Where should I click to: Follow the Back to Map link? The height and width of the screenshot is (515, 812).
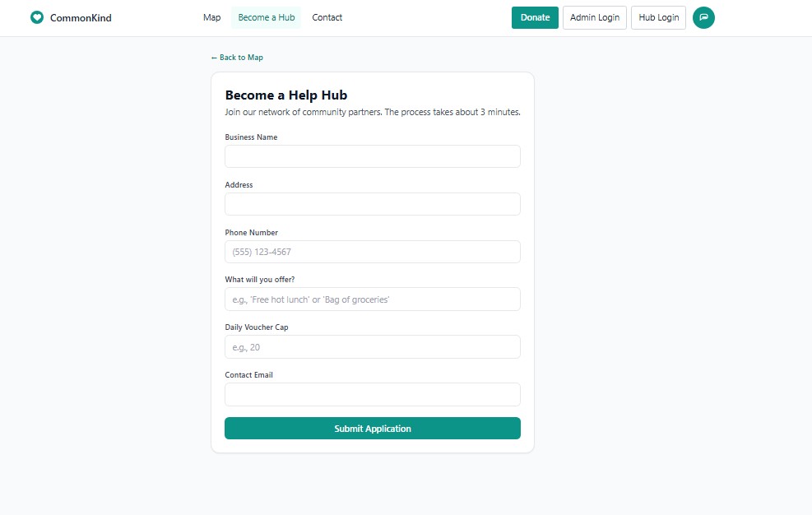[237, 58]
